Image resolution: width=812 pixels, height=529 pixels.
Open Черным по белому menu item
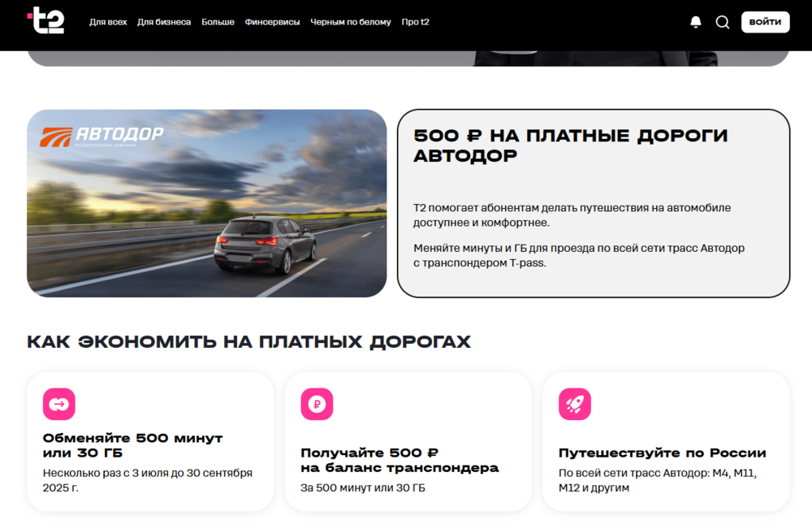[350, 22]
